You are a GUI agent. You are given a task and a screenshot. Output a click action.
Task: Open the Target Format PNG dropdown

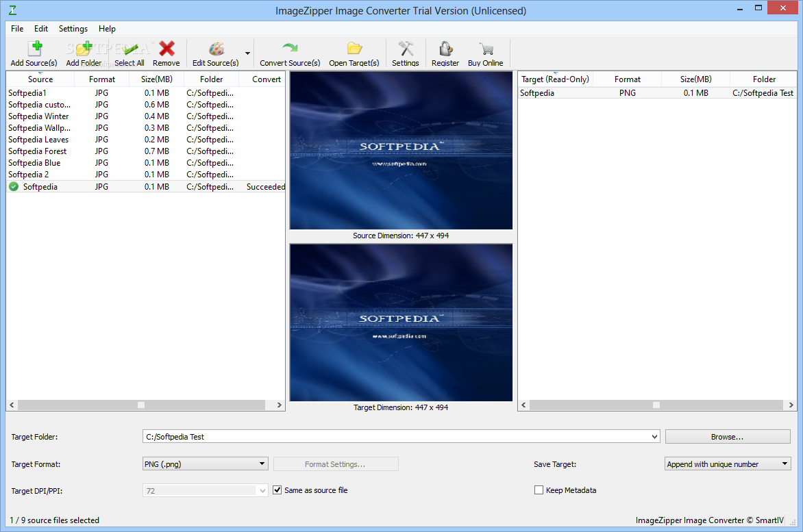[205, 464]
